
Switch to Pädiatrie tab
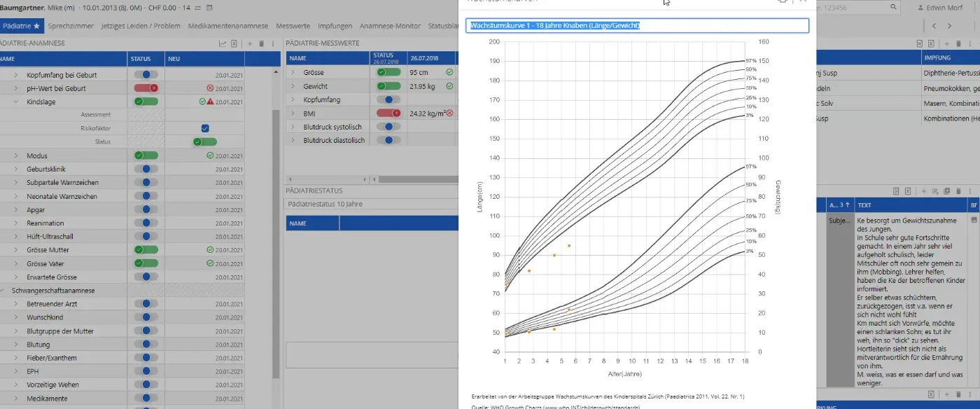22,25
